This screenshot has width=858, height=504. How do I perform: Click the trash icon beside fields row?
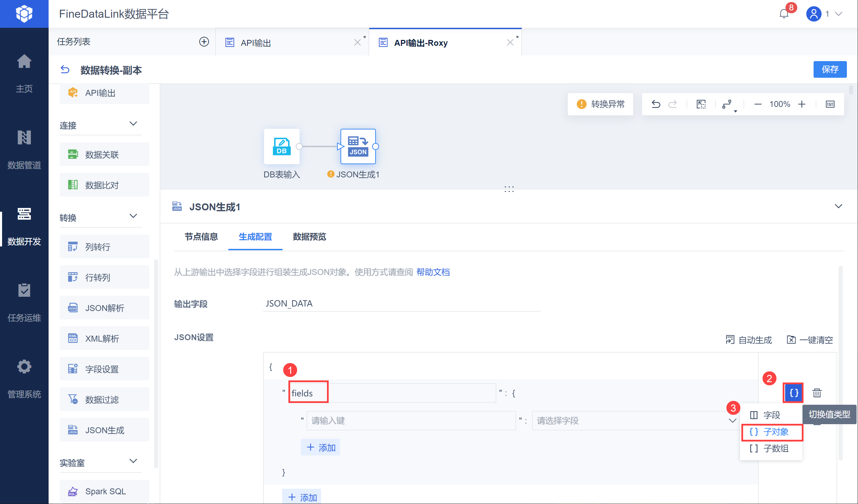pyautogui.click(x=817, y=393)
